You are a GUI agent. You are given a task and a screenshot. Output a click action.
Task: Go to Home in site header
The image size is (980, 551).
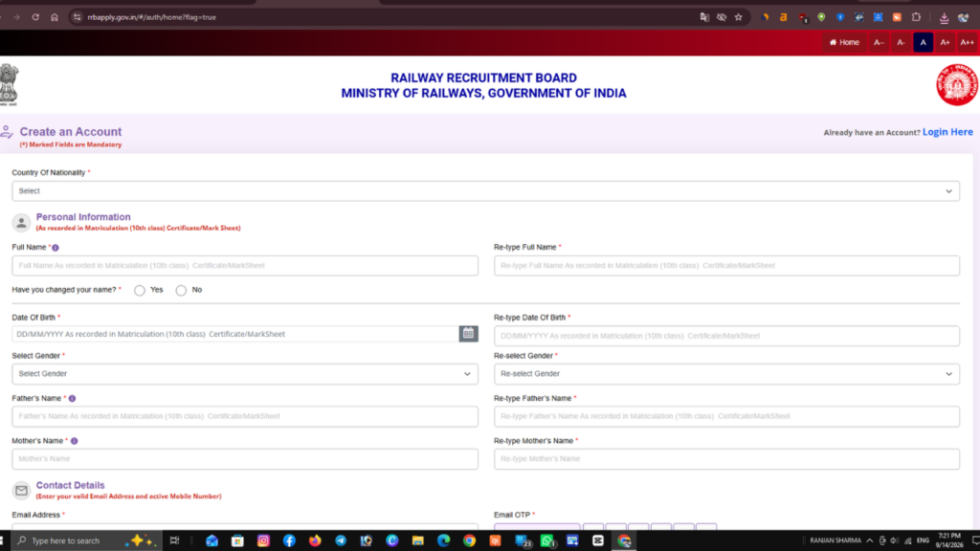coord(844,42)
